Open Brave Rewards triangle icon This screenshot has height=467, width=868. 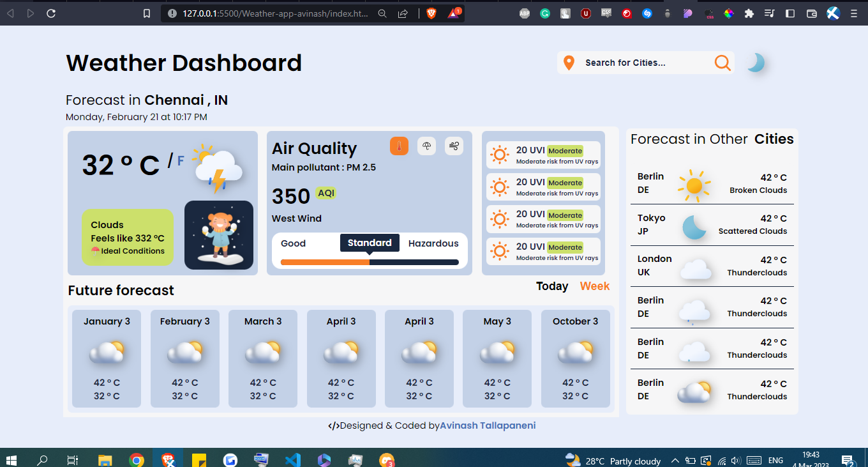pyautogui.click(x=454, y=13)
